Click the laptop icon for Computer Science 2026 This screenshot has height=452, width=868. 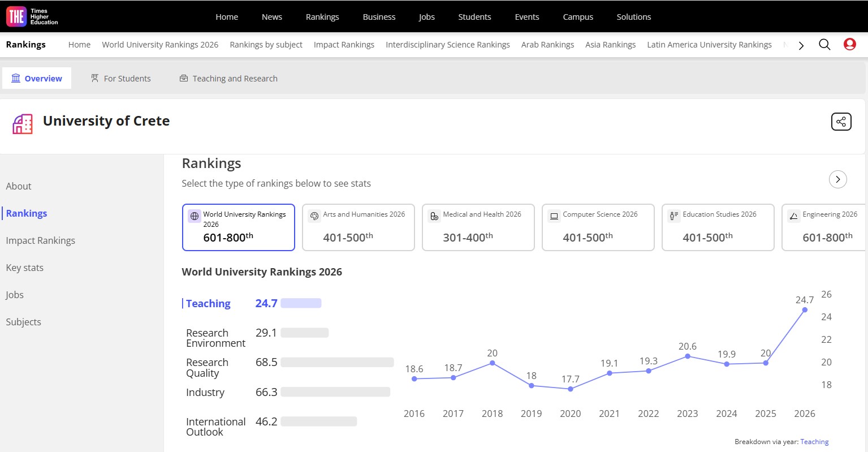click(x=554, y=216)
